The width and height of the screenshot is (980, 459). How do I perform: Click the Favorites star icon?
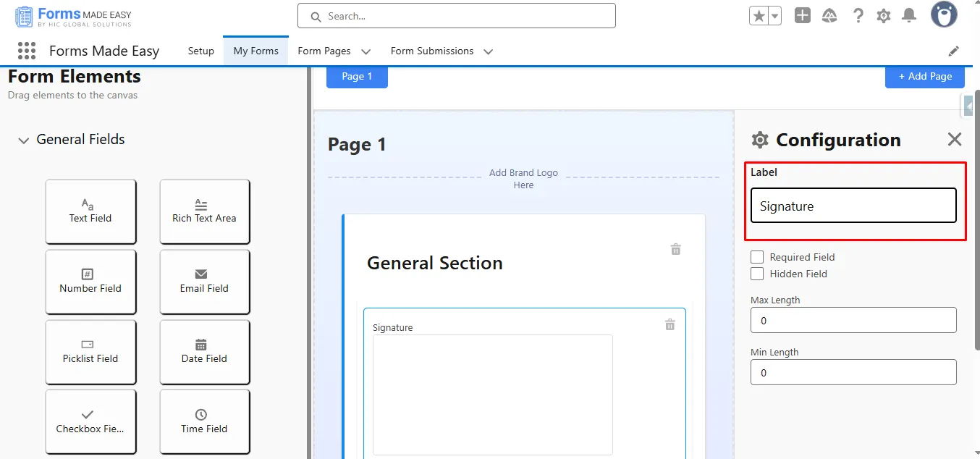pyautogui.click(x=759, y=16)
